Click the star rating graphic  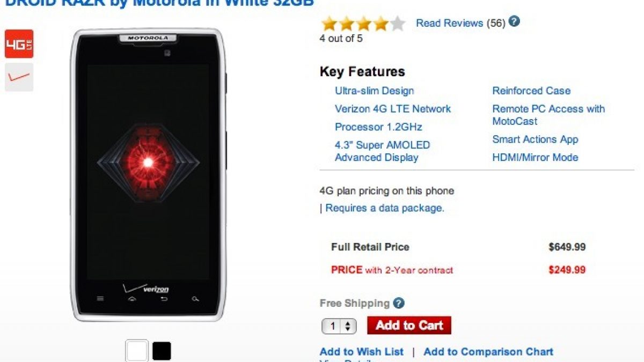pos(363,24)
